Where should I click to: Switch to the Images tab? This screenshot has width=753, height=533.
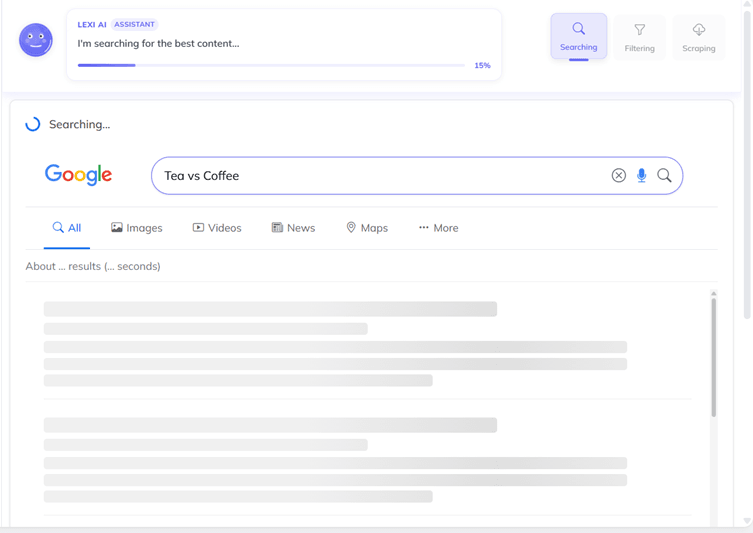(137, 228)
